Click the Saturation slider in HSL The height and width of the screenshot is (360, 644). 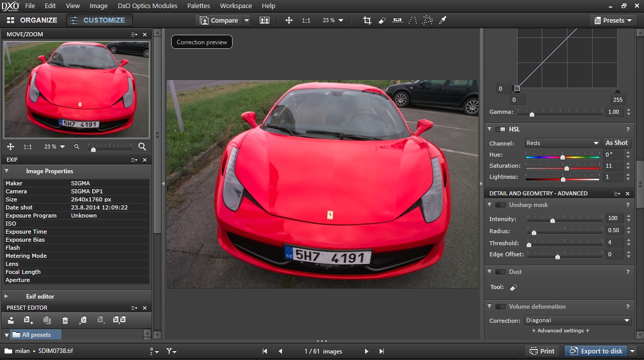pyautogui.click(x=566, y=168)
